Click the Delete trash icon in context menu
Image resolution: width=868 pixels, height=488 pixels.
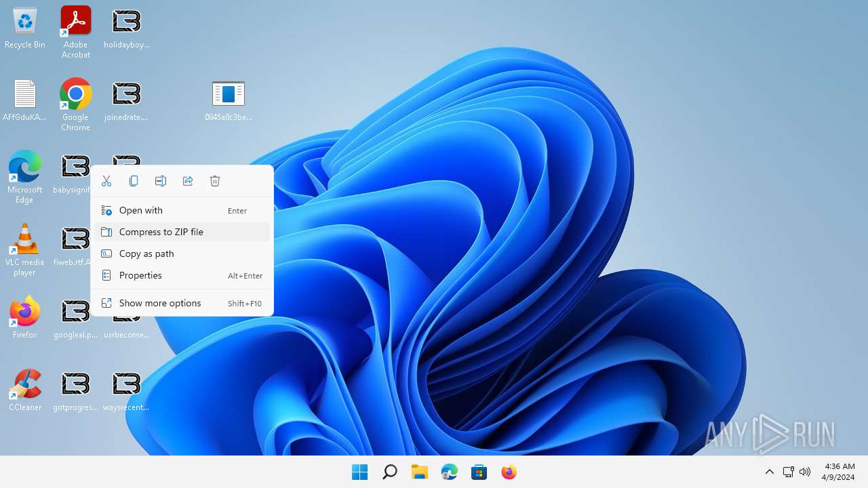click(215, 181)
